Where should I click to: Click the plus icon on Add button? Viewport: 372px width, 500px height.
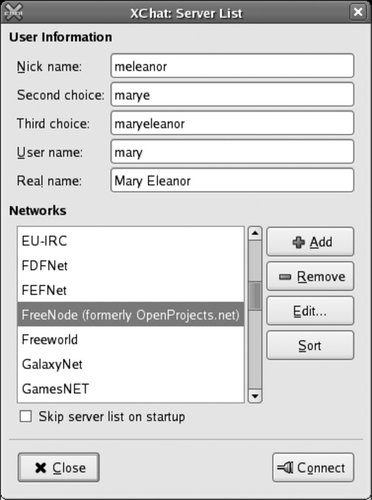pyautogui.click(x=299, y=242)
